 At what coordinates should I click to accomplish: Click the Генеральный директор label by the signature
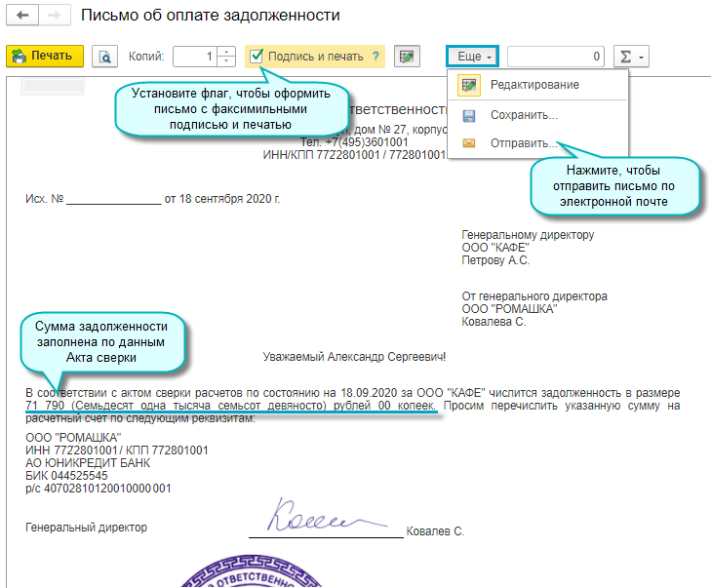86,528
